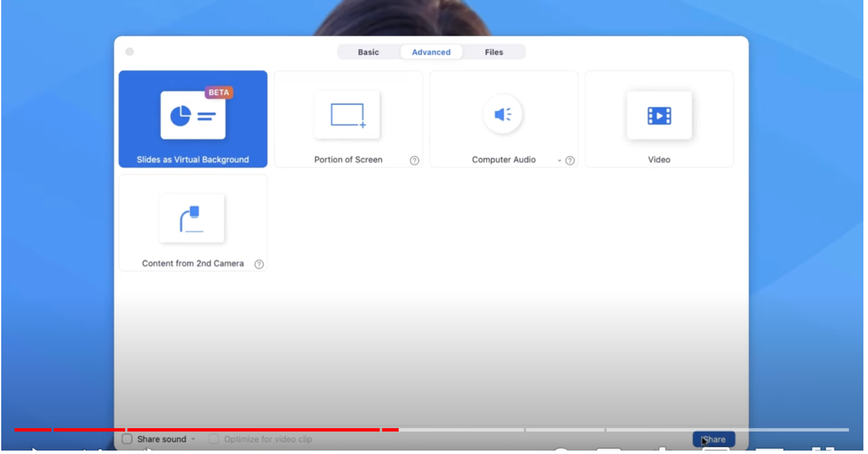The height and width of the screenshot is (454, 868).
Task: Click the blue Share button
Action: [713, 440]
